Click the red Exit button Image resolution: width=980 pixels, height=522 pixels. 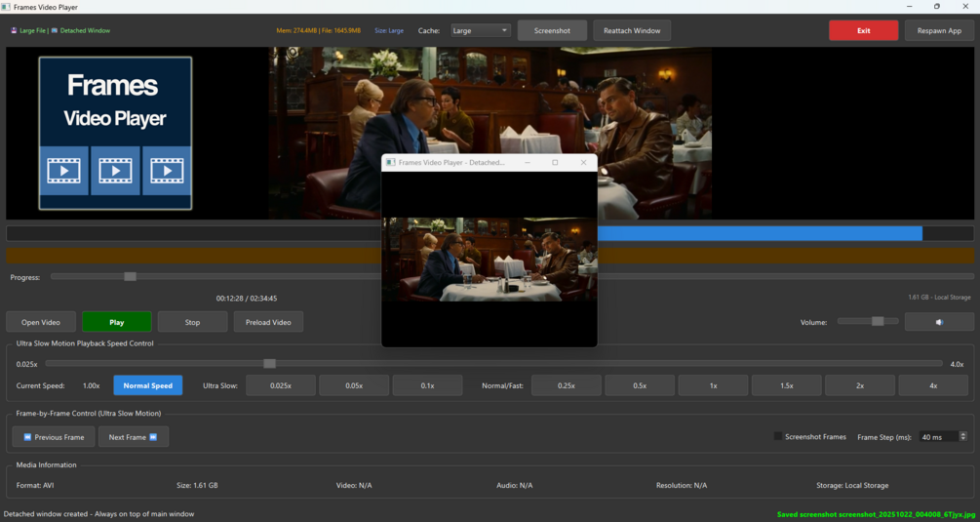click(x=863, y=30)
